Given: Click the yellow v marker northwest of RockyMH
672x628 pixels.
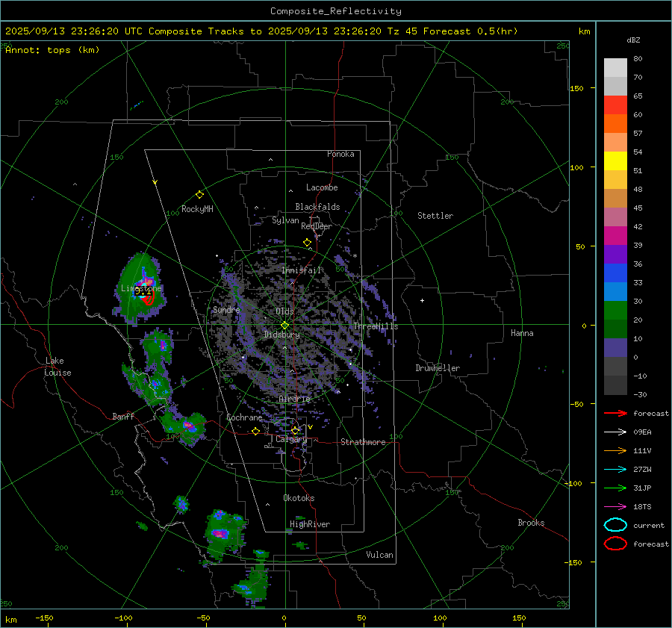Looking at the screenshot, I should [x=155, y=182].
